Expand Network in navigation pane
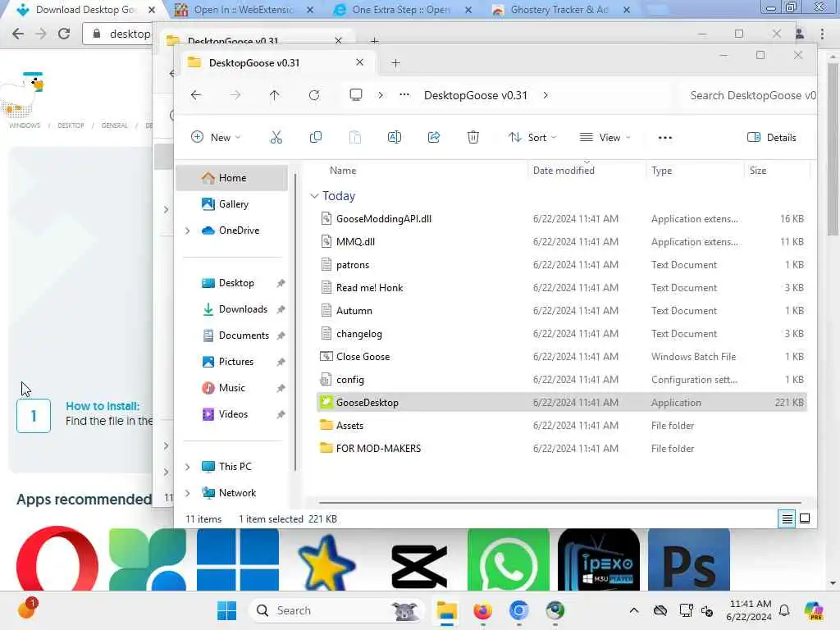 tap(188, 493)
